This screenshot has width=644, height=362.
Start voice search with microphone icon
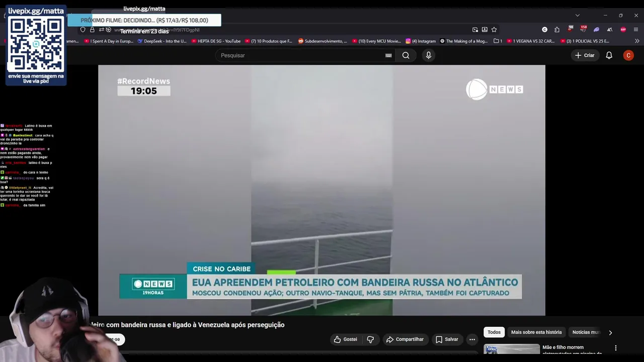tap(429, 55)
